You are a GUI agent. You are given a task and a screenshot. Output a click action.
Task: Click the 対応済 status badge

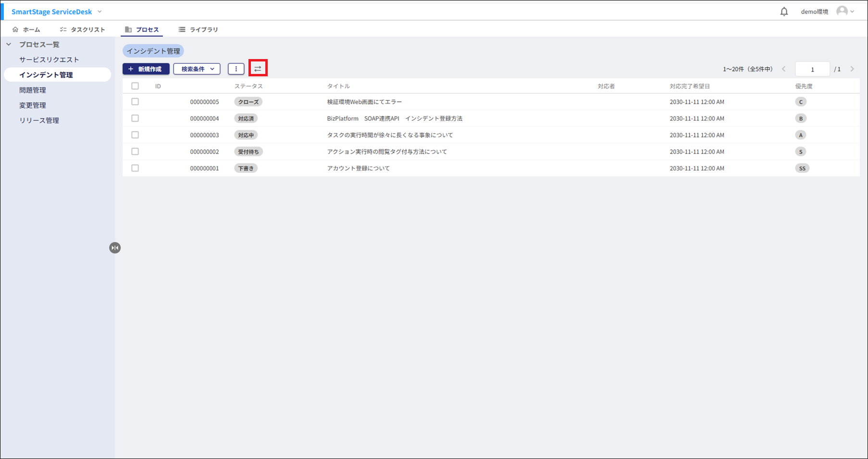pos(246,118)
